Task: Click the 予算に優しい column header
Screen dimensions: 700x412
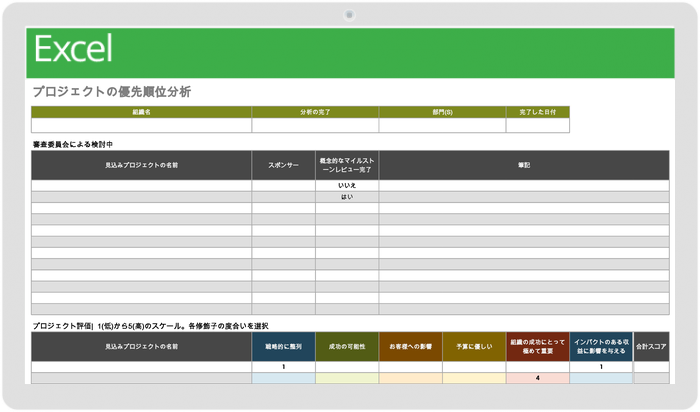Action: 474,346
